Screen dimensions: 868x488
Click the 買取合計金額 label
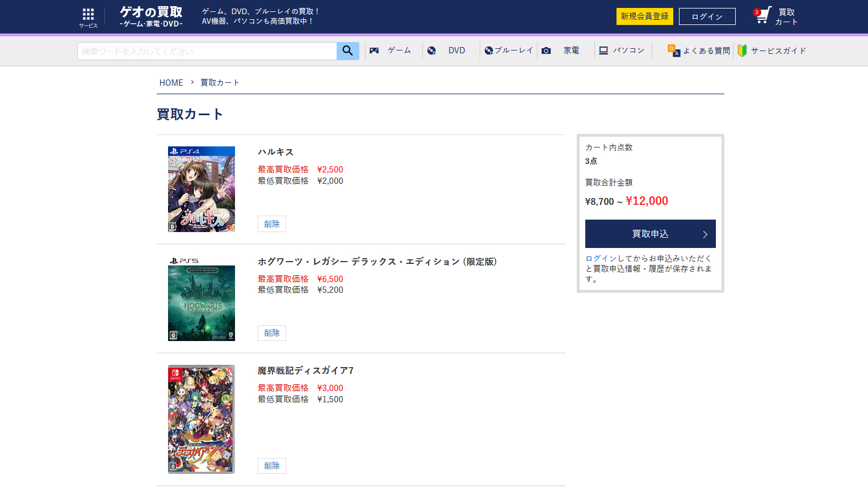coord(609,183)
